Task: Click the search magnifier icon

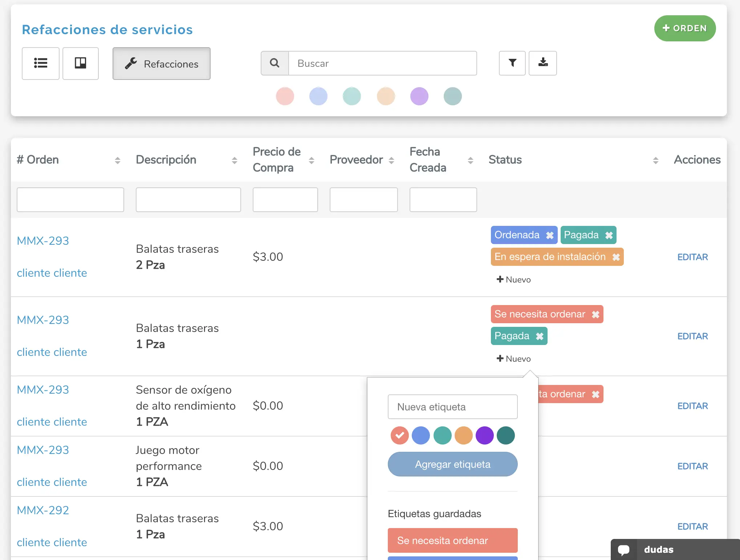Action: click(x=275, y=63)
